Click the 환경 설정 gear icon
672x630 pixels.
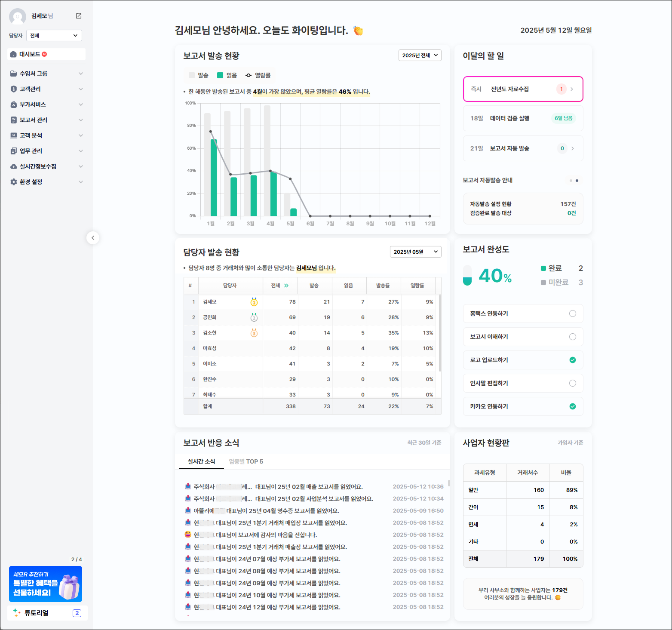point(14,182)
